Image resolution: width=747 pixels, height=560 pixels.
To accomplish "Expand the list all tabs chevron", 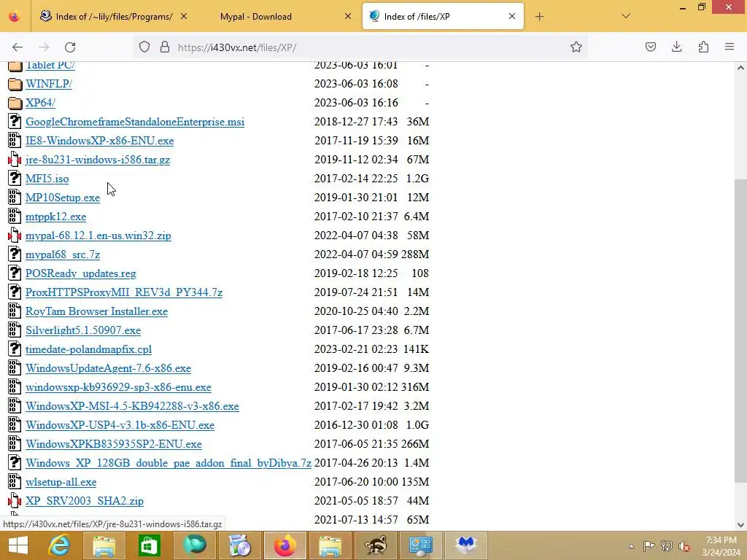I will pos(626,16).
